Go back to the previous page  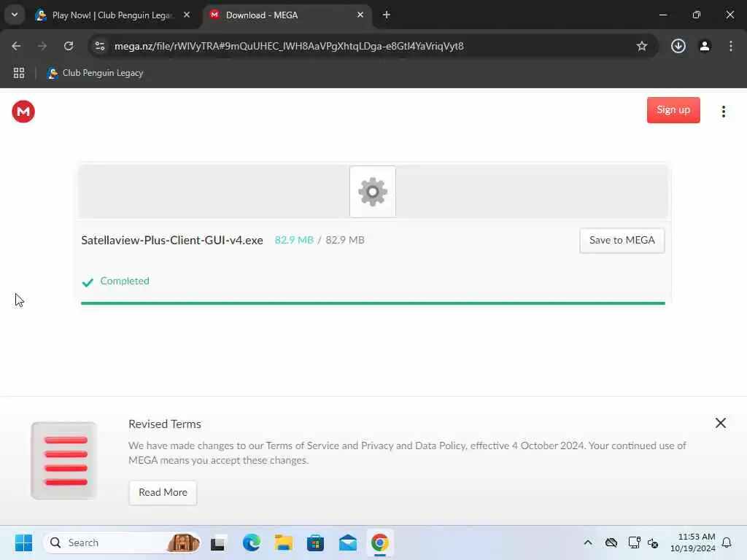(16, 46)
